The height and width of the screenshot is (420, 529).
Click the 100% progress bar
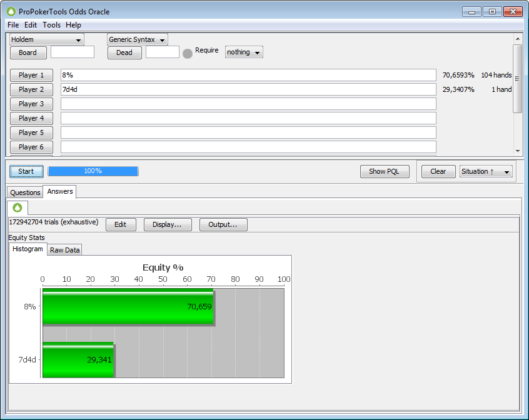click(x=93, y=171)
